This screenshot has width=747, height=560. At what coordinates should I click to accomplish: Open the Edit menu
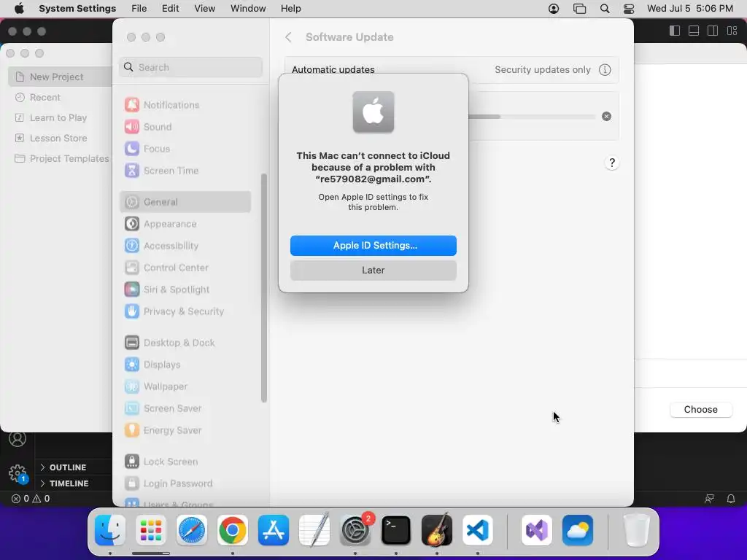pyautogui.click(x=170, y=9)
